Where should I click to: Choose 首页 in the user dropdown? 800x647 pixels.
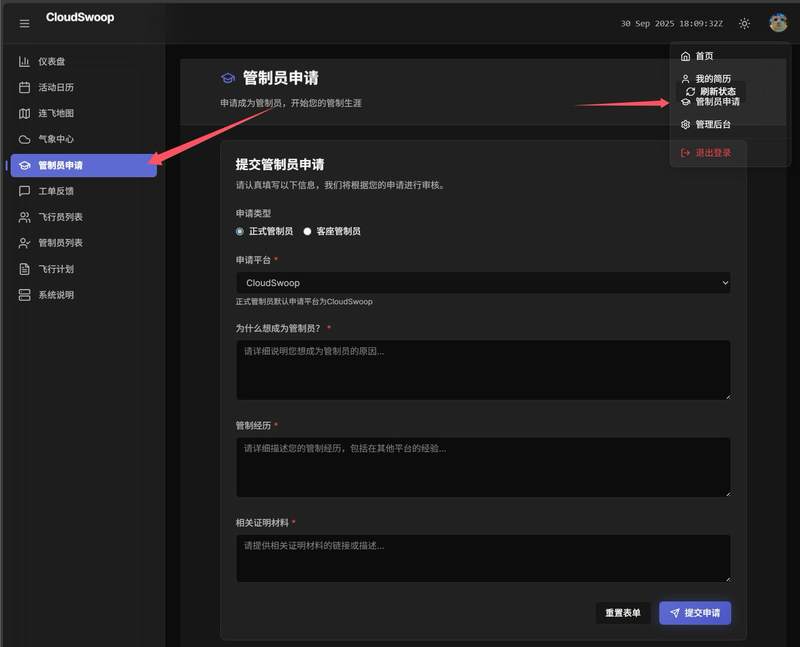(x=730, y=56)
